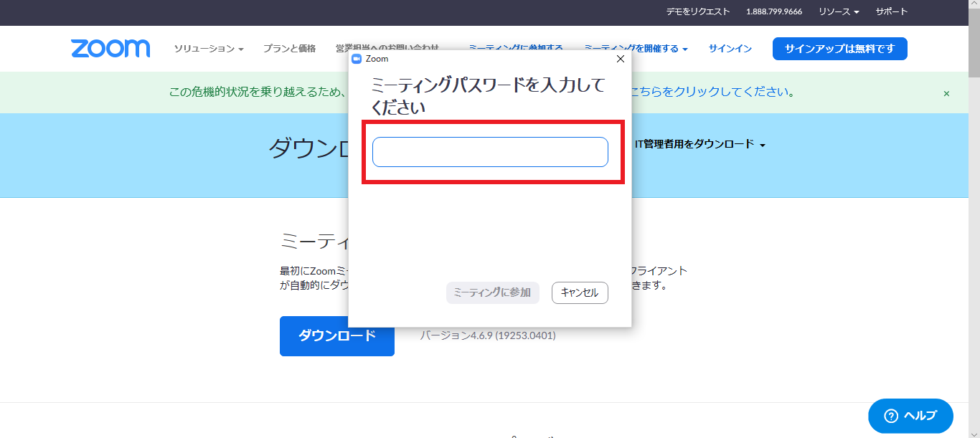Close the Zoom password dialog
The width and height of the screenshot is (980, 438).
point(621,59)
